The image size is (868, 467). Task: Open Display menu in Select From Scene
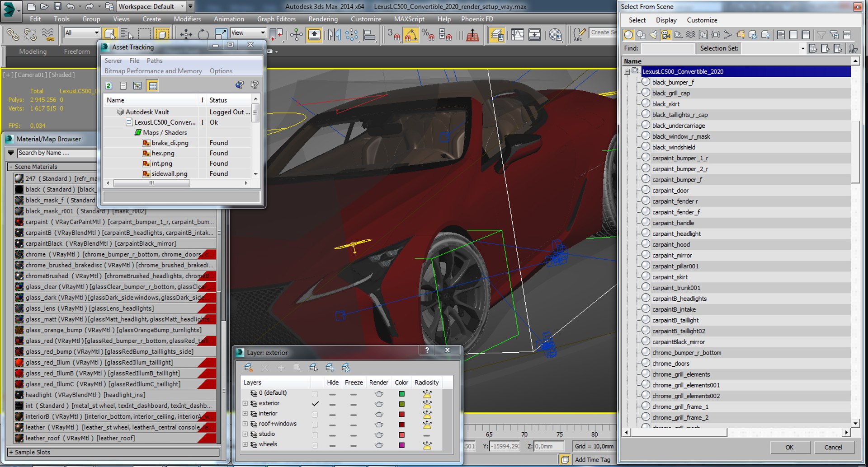[666, 20]
